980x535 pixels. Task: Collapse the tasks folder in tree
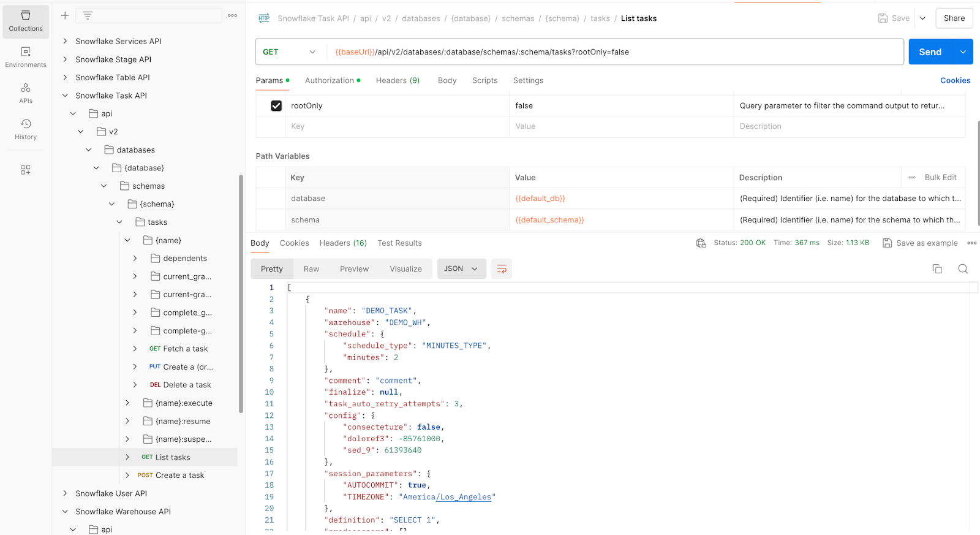119,222
